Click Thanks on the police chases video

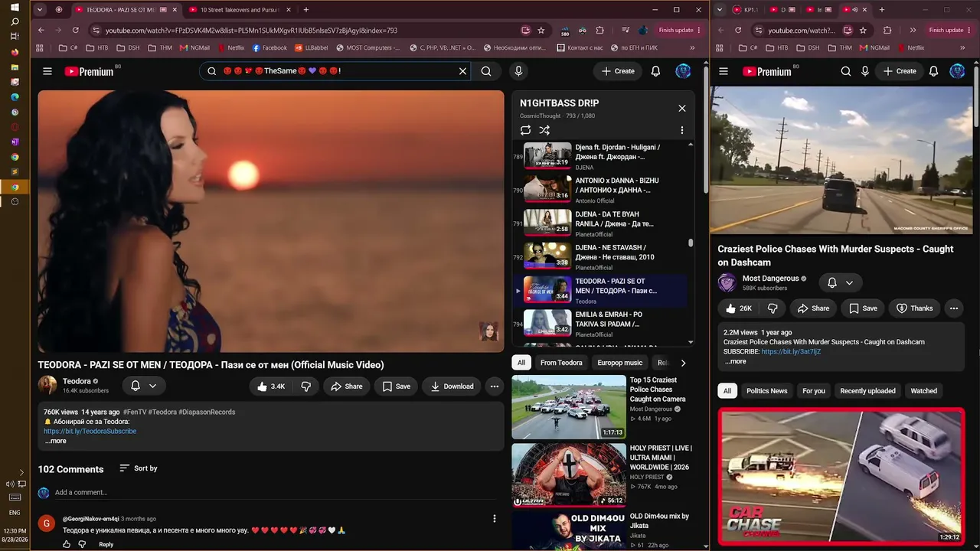tap(914, 308)
